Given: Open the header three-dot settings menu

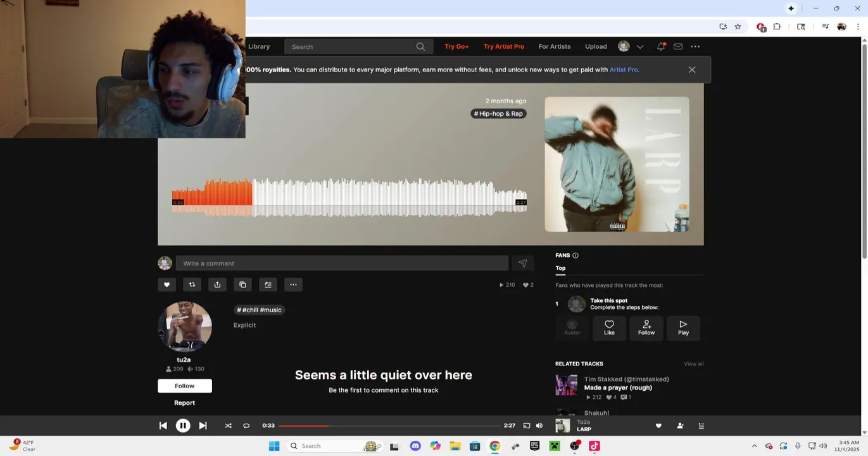Looking at the screenshot, I should click(695, 46).
